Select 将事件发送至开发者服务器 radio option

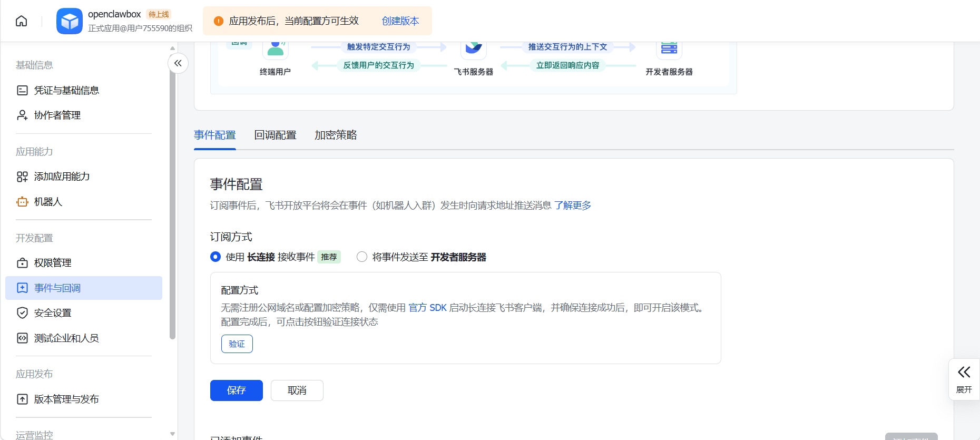click(x=362, y=257)
